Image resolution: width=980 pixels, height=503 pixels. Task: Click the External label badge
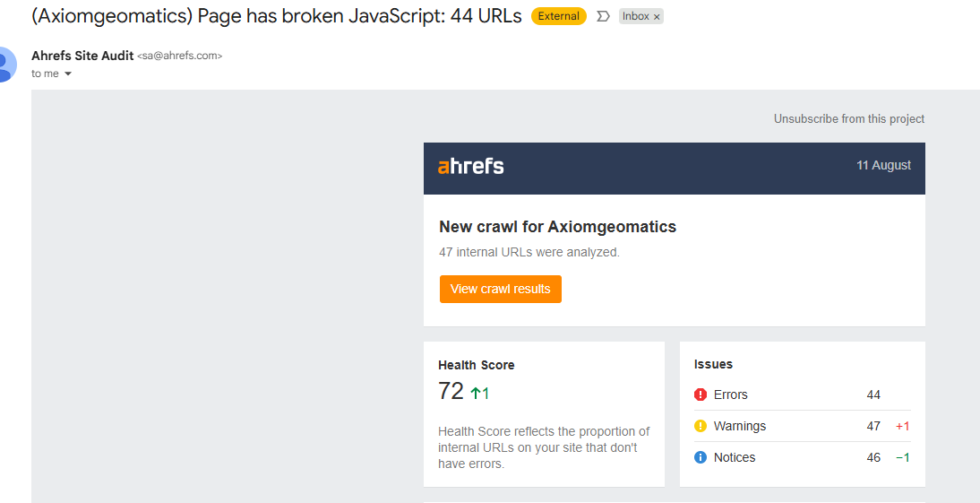(x=559, y=16)
